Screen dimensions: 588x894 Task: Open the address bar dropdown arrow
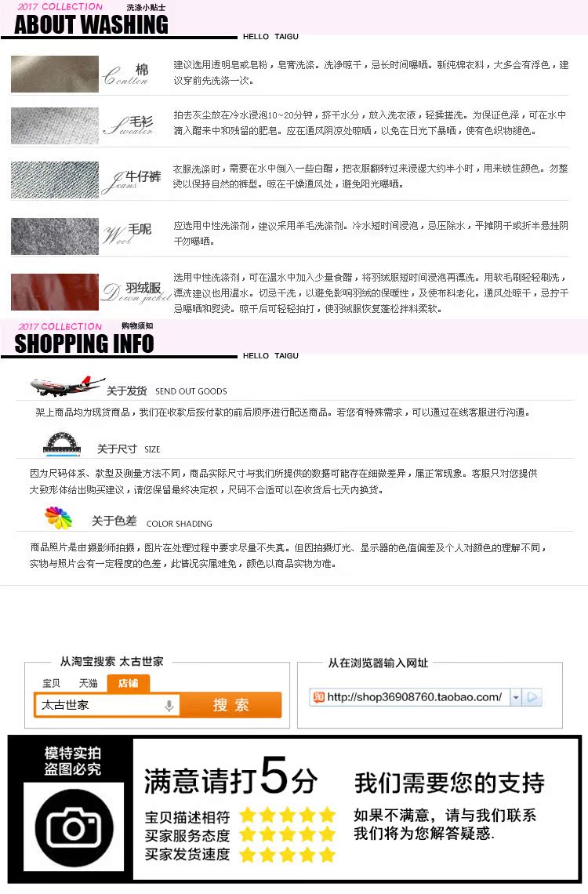(516, 697)
